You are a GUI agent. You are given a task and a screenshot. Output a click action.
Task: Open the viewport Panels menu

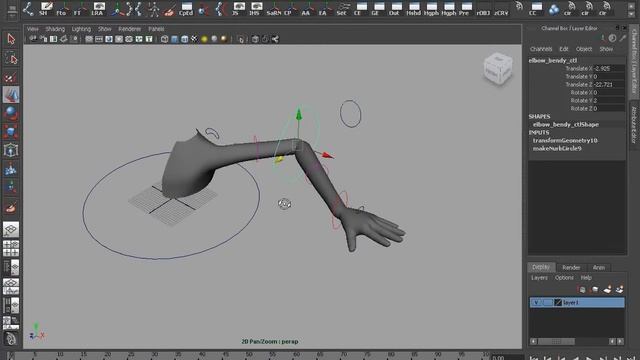[156, 29]
